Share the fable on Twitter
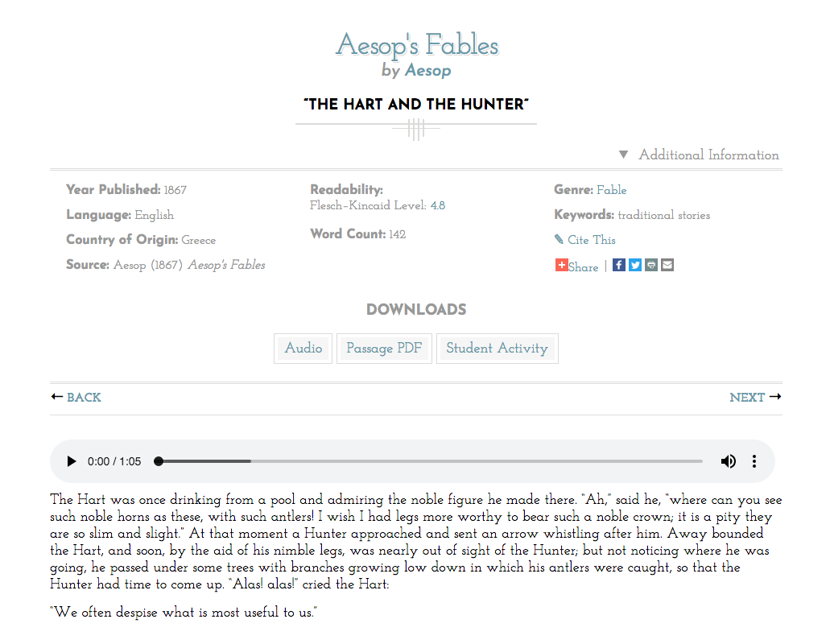 [x=635, y=265]
